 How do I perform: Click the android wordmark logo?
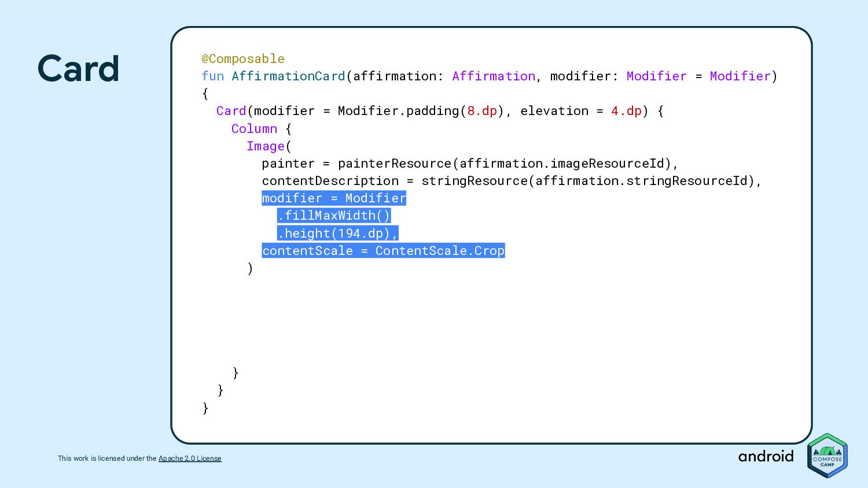[x=766, y=456]
